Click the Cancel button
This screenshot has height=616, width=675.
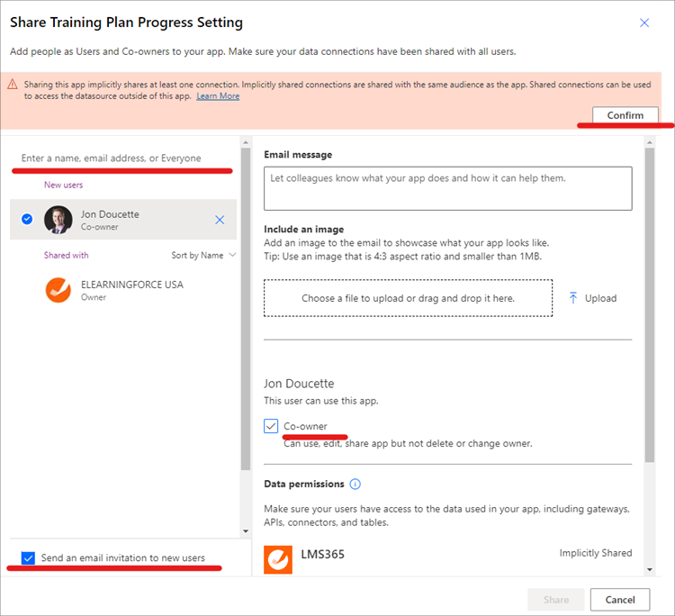pyautogui.click(x=620, y=600)
